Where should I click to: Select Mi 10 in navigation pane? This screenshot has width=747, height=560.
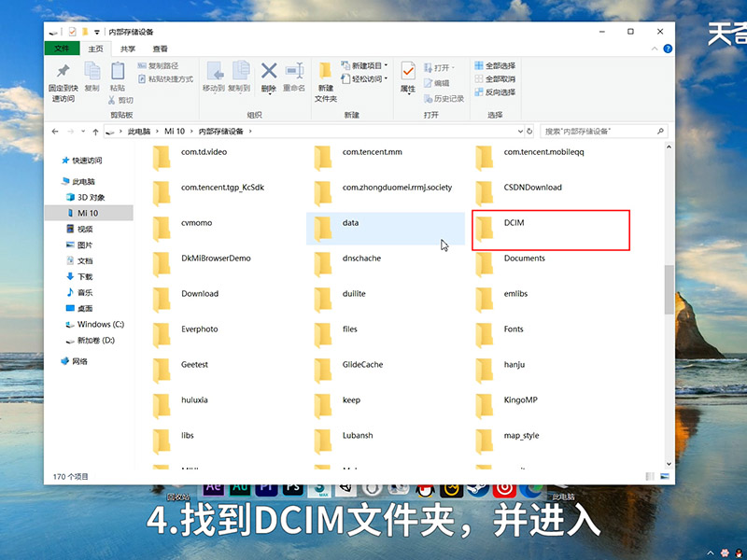point(89,213)
